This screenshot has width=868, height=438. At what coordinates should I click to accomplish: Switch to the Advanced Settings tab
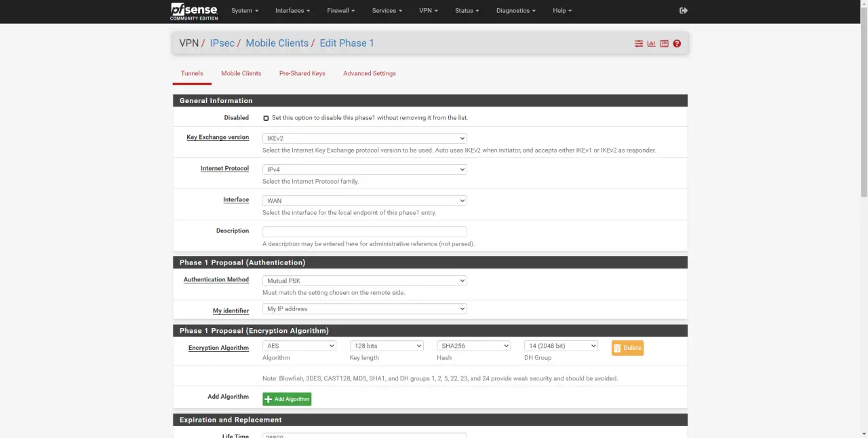tap(369, 73)
